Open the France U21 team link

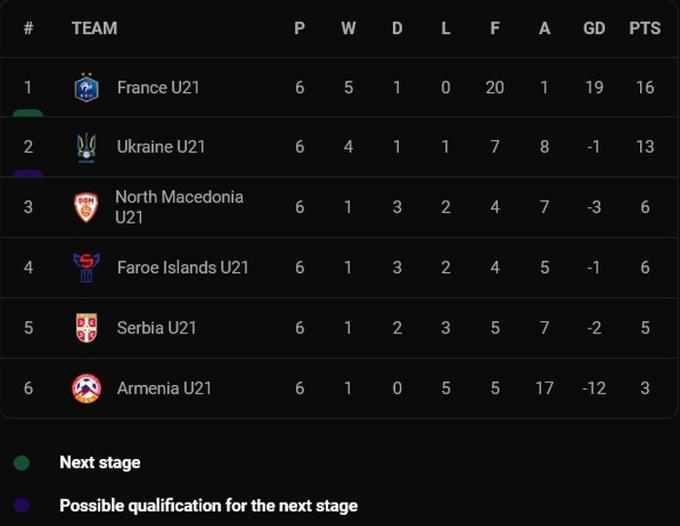click(x=158, y=88)
